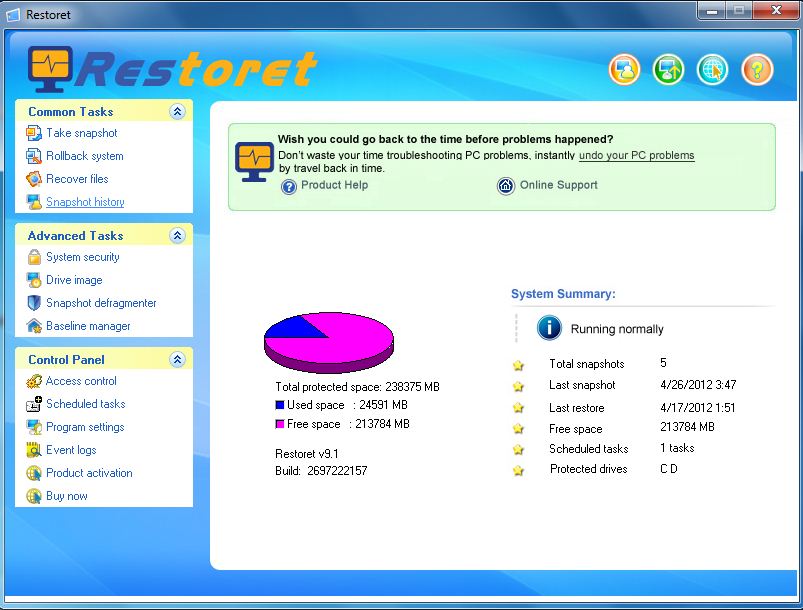Click the Scheduled tasks calendar icon
Image resolution: width=803 pixels, height=610 pixels.
tap(34, 404)
